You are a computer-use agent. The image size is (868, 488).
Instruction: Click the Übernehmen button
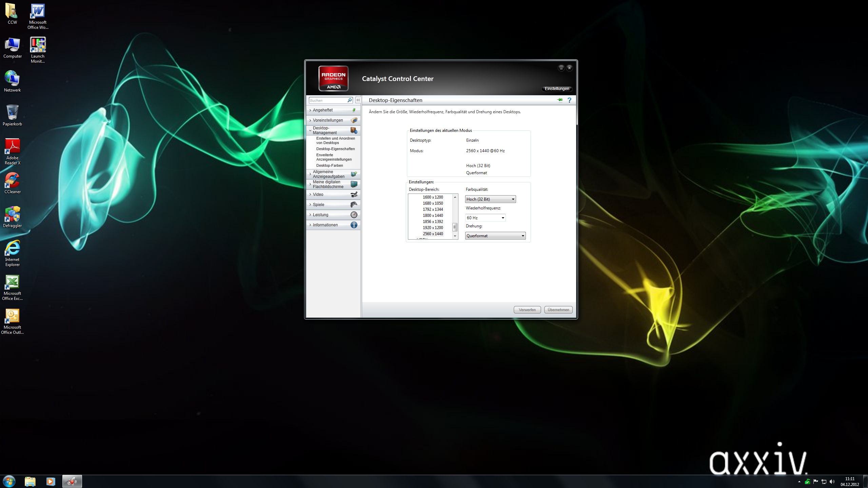point(558,310)
